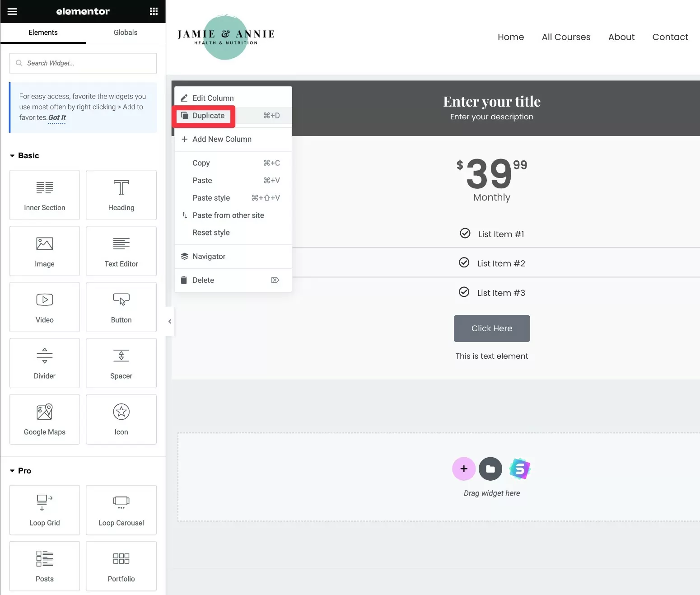The image size is (700, 595).
Task: Dismiss tip with Got It link
Action: pos(57,118)
